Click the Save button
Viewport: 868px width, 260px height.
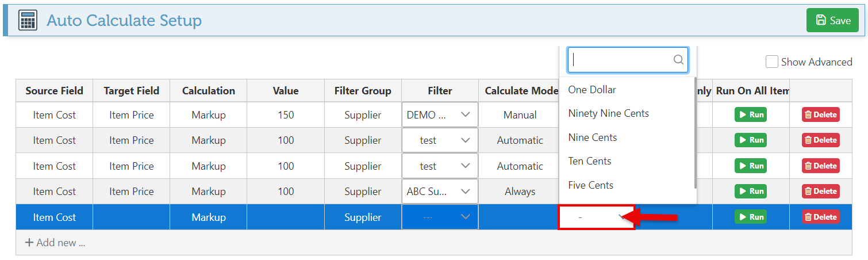(x=832, y=20)
